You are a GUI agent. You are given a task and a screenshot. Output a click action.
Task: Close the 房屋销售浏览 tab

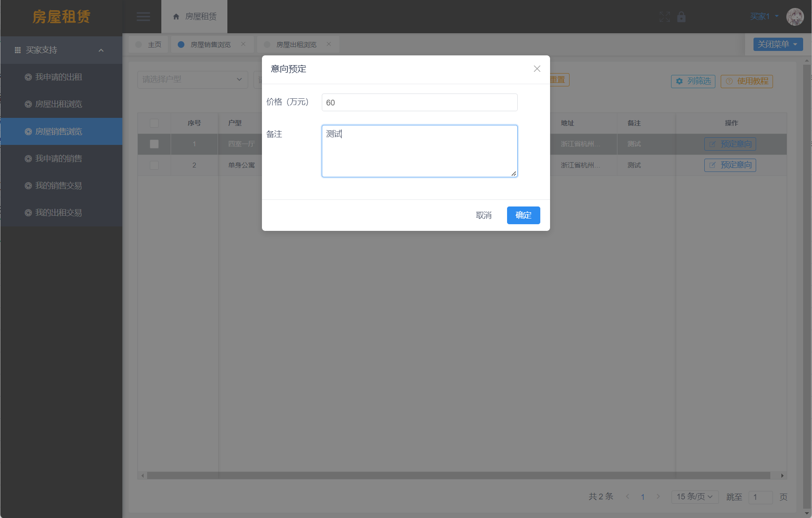pyautogui.click(x=243, y=44)
